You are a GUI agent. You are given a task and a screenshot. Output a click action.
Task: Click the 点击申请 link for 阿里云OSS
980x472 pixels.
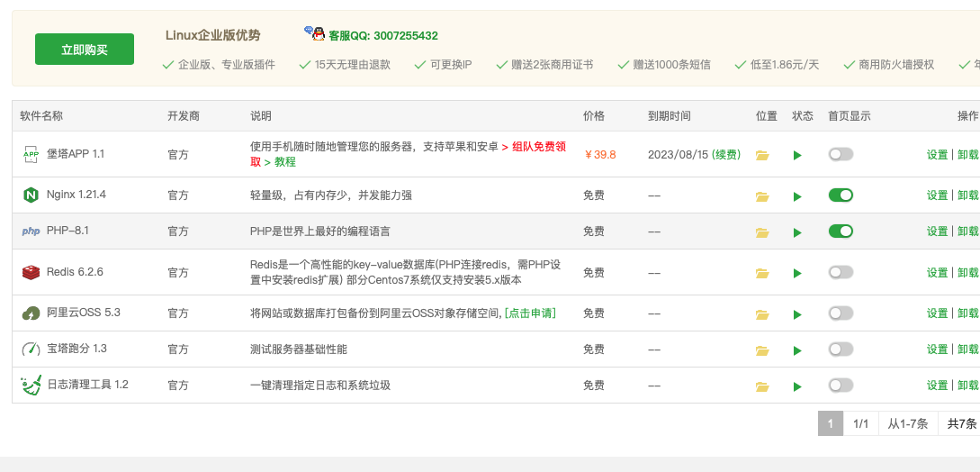pos(530,313)
